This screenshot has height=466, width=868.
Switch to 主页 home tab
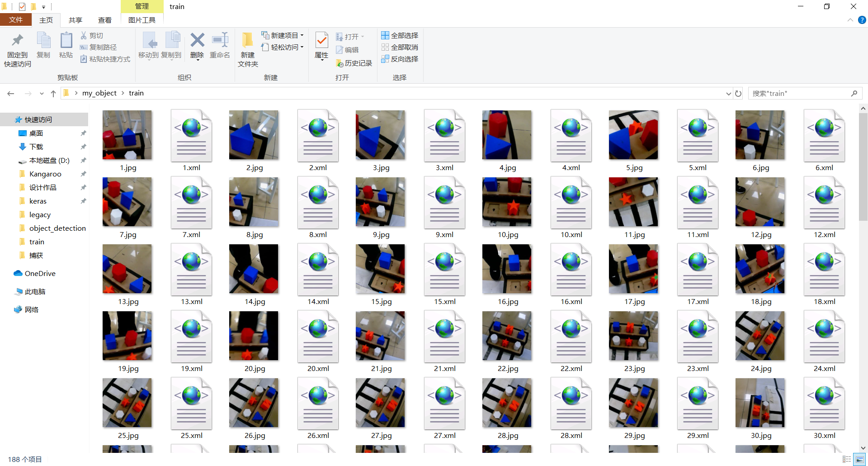[x=46, y=20]
